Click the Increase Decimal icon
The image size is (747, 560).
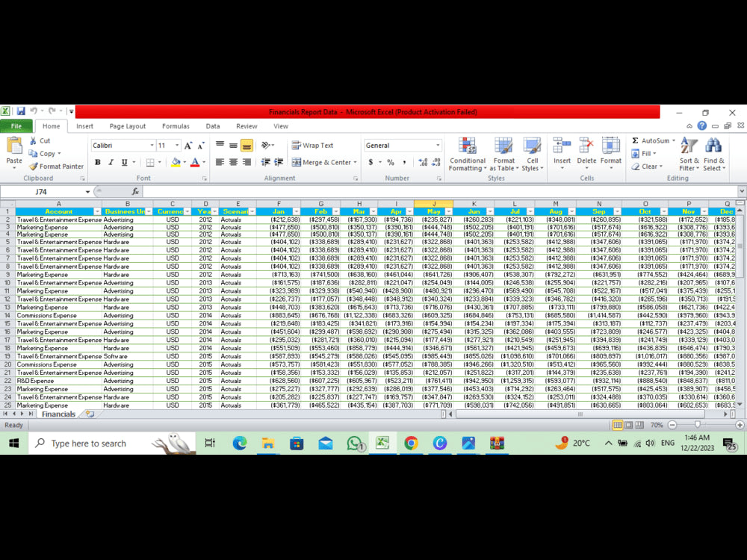[423, 162]
